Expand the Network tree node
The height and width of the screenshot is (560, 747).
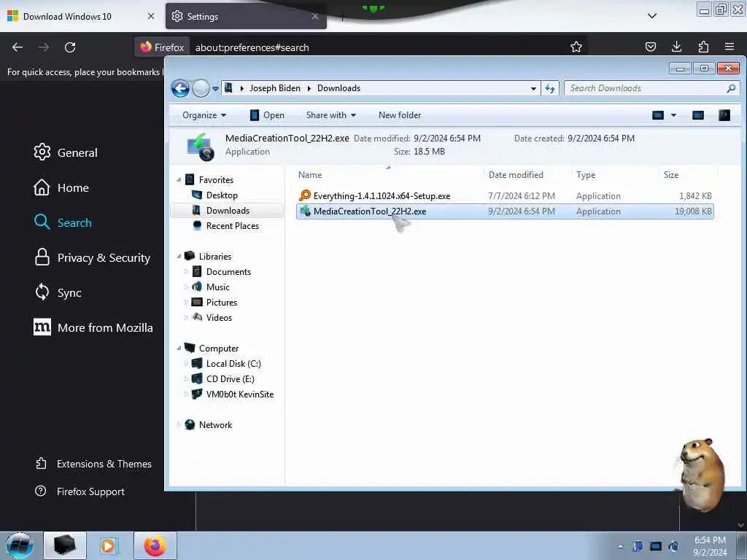(x=179, y=425)
